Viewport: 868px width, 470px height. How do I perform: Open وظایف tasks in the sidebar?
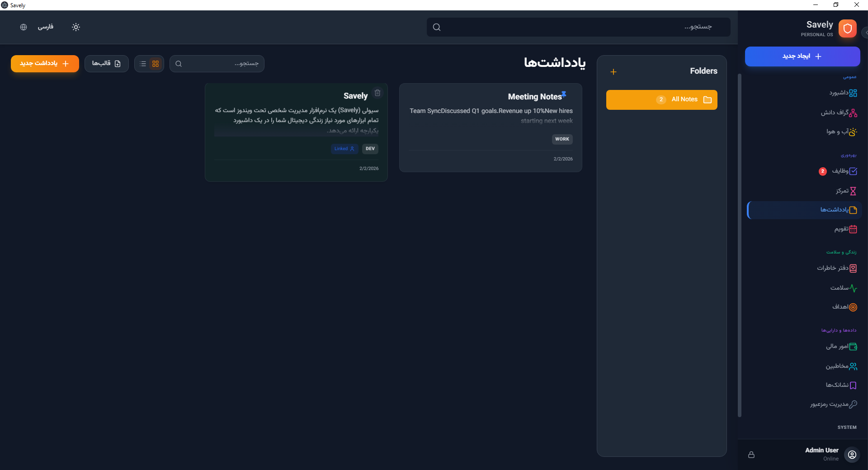[x=844, y=171]
